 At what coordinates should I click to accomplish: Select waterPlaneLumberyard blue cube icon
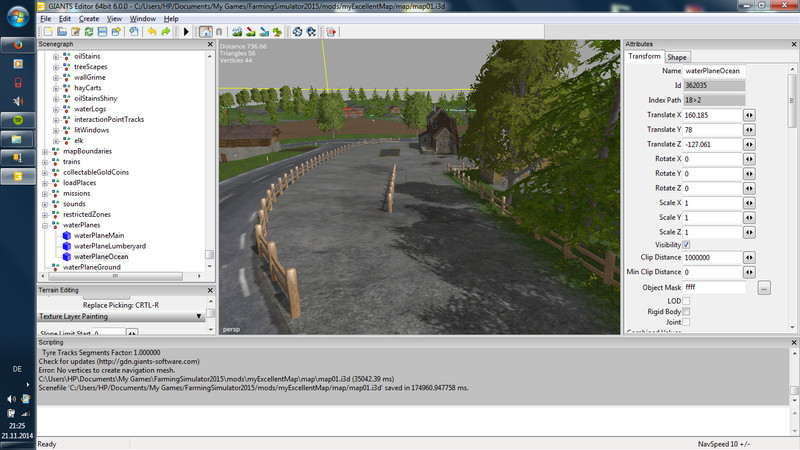tap(67, 246)
